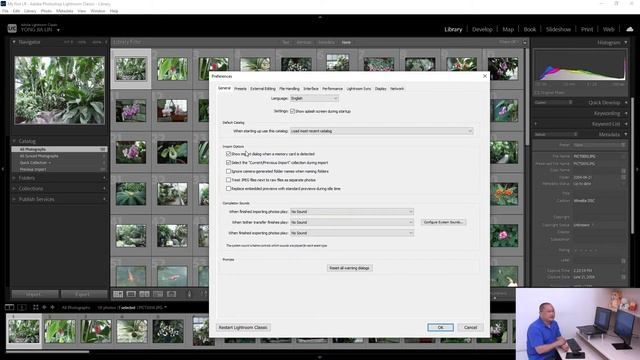The image size is (640, 360).
Task: Hide left panel with edge arrow
Action: click(3, 169)
